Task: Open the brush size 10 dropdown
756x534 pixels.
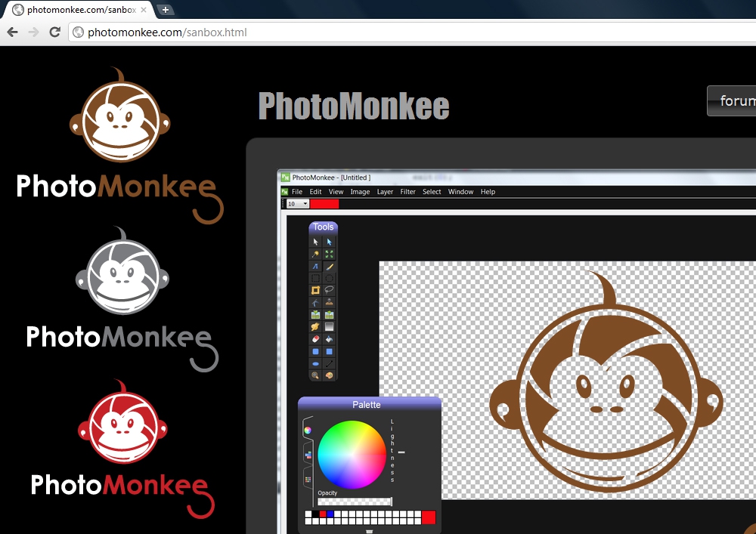Action: (298, 204)
